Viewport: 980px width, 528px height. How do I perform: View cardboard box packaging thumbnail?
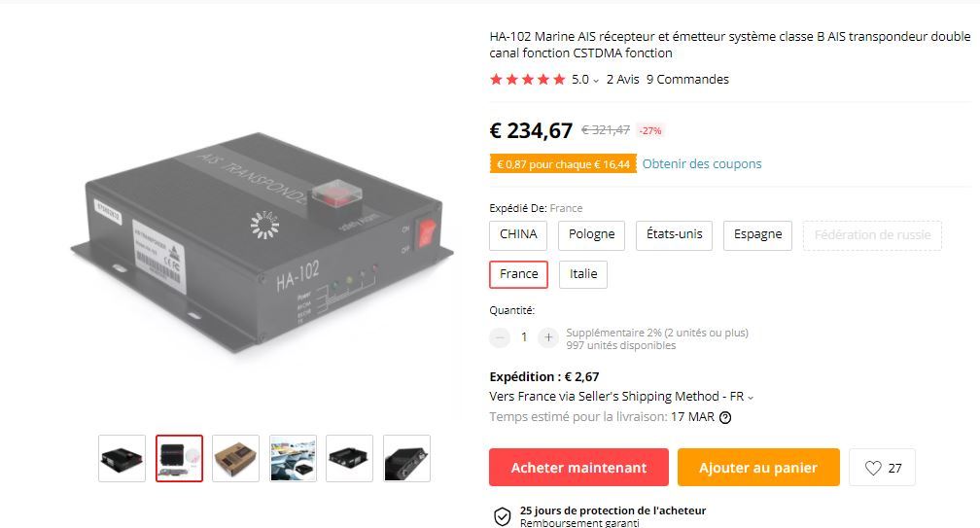pos(235,459)
